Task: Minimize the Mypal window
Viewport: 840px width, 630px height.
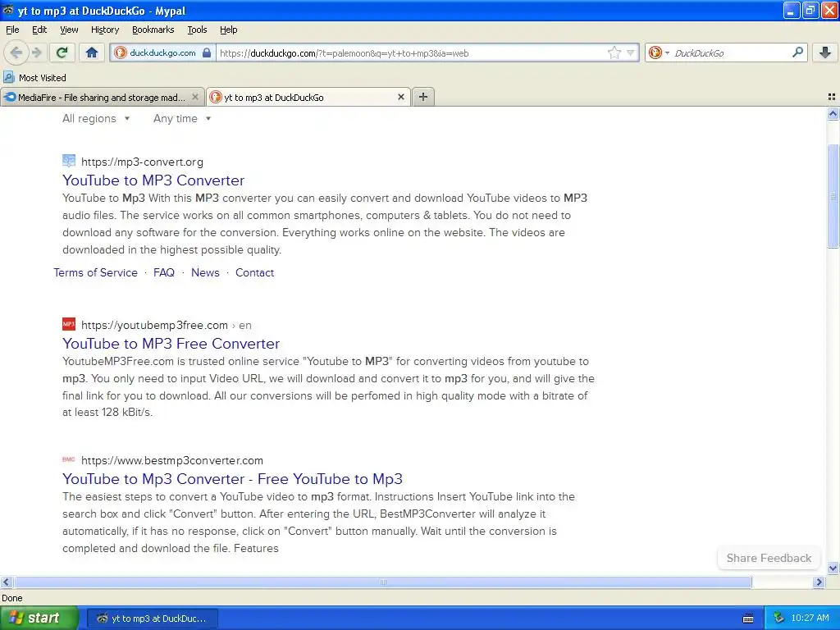Action: pyautogui.click(x=792, y=10)
